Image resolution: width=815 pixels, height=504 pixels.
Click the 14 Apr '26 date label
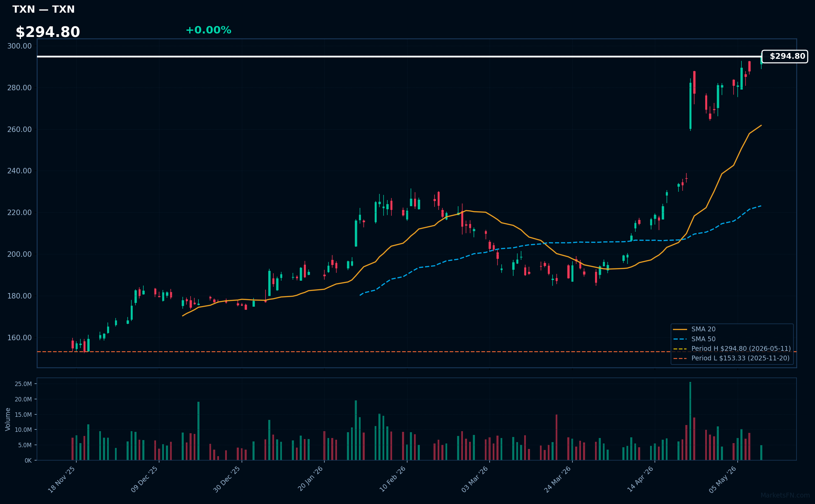(x=641, y=479)
